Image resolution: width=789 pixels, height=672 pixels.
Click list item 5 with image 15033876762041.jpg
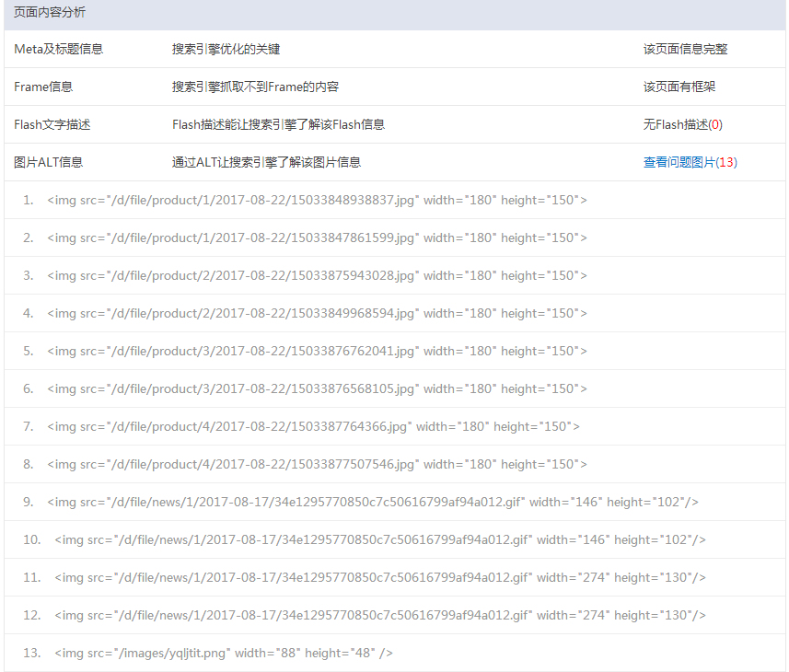coord(317,351)
